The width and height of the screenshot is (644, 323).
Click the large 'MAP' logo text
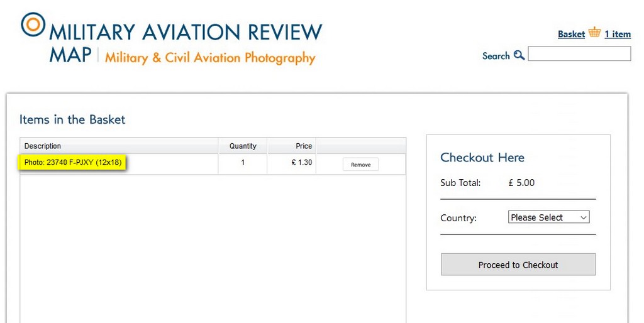coord(70,55)
